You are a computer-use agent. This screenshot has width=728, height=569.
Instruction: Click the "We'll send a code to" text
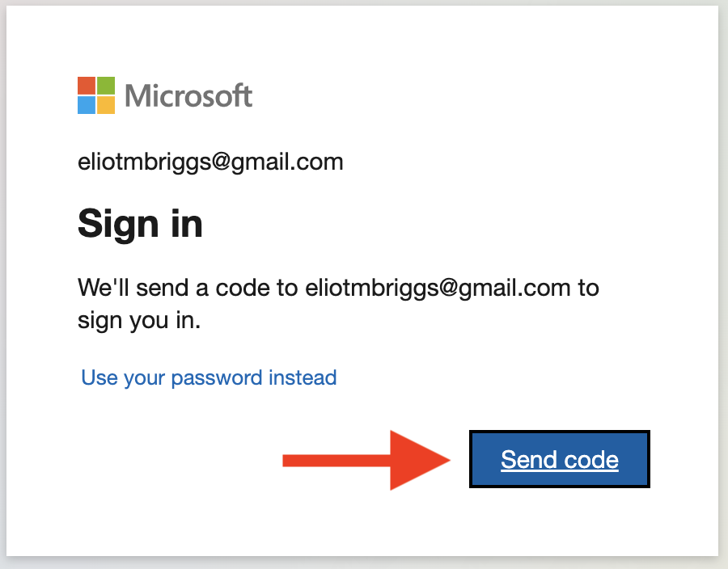click(188, 288)
